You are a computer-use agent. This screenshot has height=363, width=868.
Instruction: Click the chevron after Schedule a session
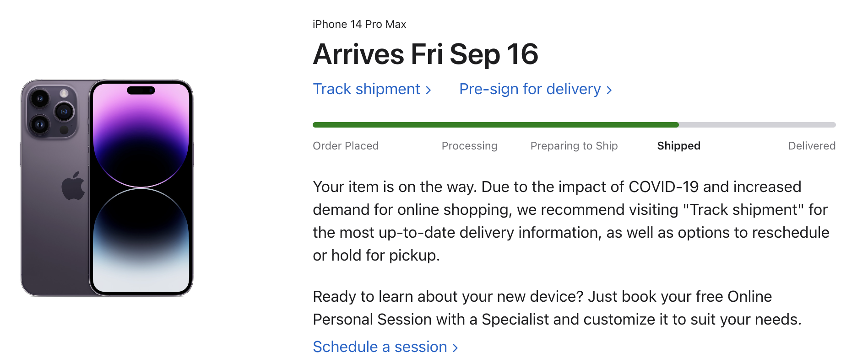[455, 348]
